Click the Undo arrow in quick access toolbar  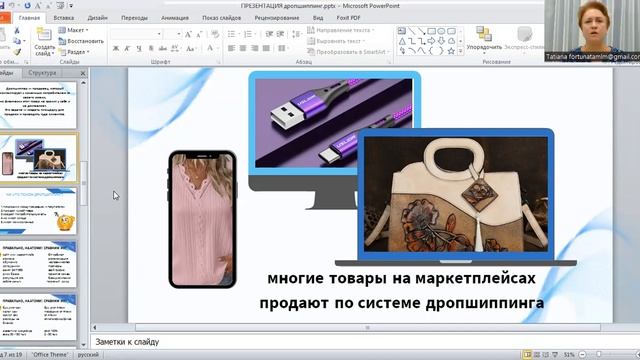(x=12, y=6)
